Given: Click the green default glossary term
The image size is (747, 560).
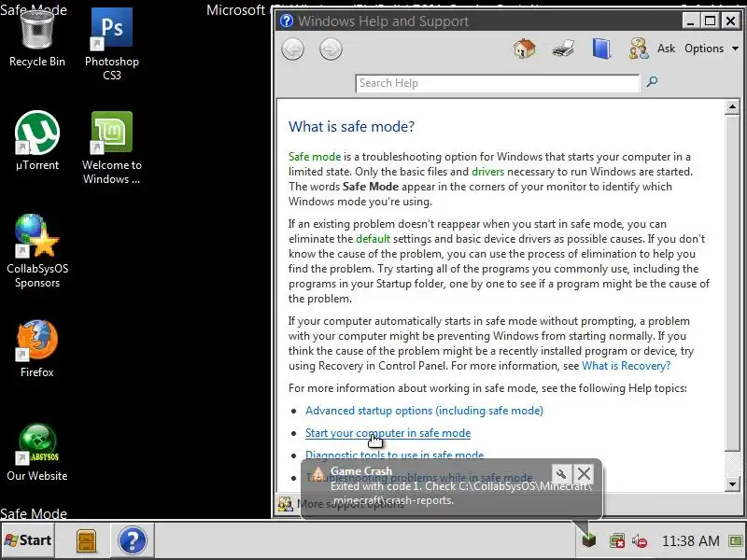Looking at the screenshot, I should pyautogui.click(x=373, y=239).
